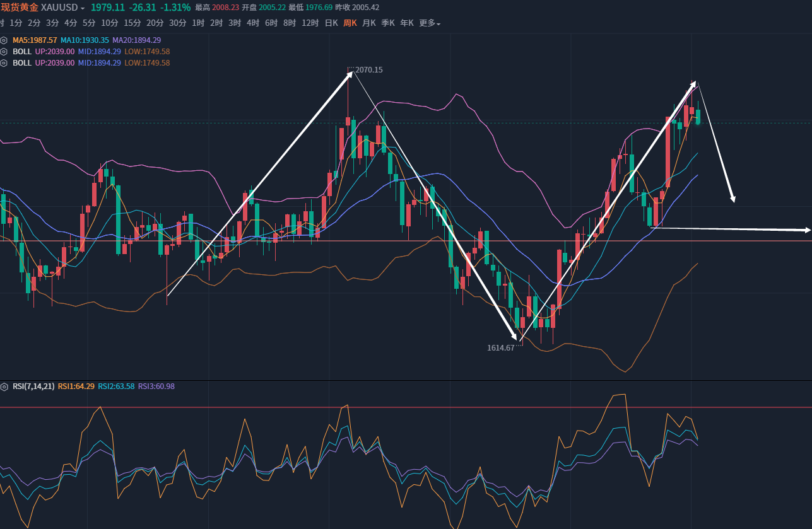Click the RSI1:64.29 value label
Viewport: 812px width, 529px height.
[x=76, y=386]
